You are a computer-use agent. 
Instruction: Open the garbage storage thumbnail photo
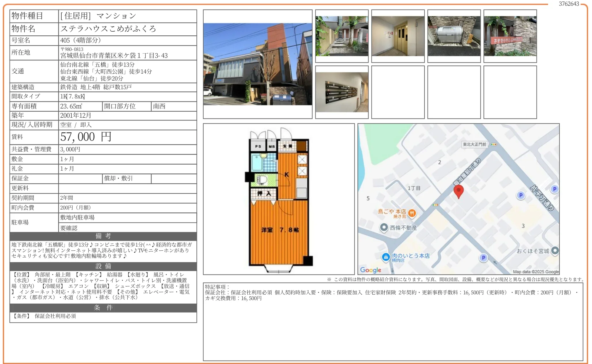pos(454,36)
